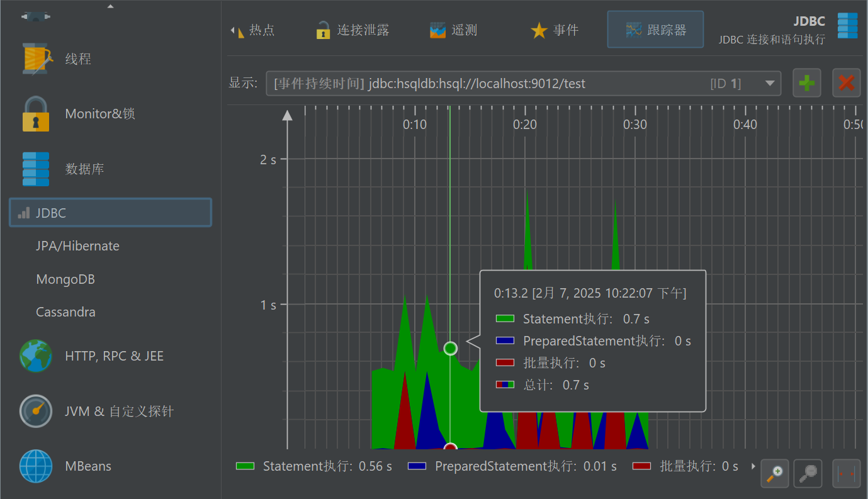Click the green marker dot on the graph
Screen dimensions: 868x499
(x=450, y=348)
